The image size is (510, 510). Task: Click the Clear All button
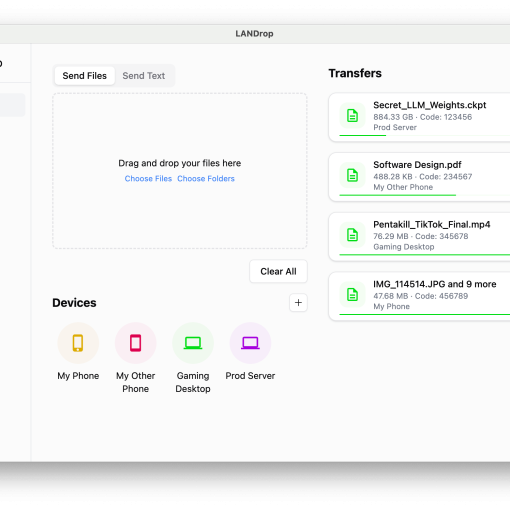point(278,271)
